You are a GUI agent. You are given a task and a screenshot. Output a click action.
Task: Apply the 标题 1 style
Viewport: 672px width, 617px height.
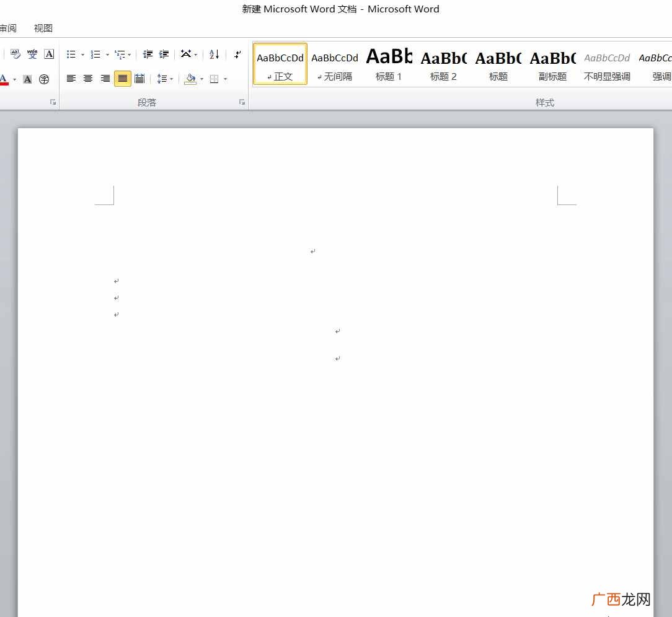point(389,64)
